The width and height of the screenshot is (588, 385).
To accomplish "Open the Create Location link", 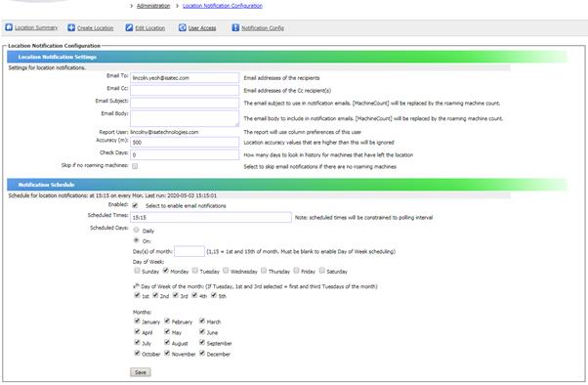I will click(x=96, y=27).
